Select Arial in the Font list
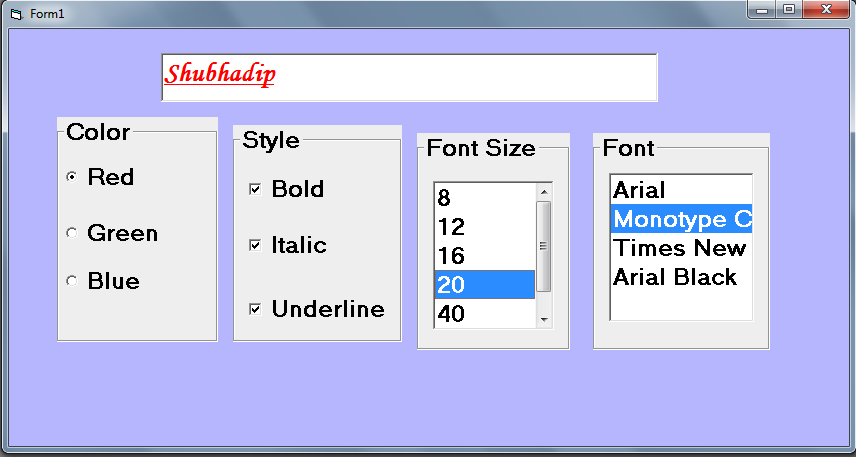The image size is (856, 457). point(680,190)
